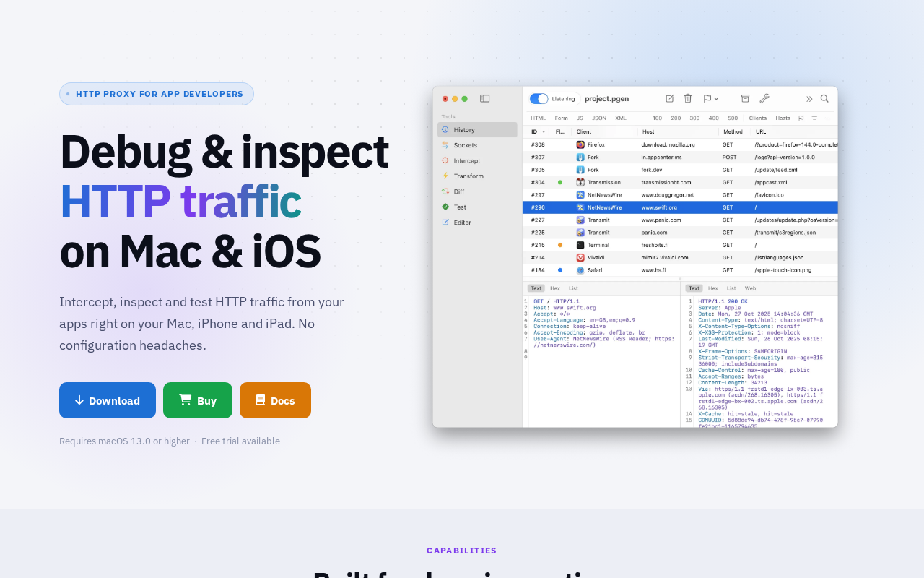Select the request pane List tab

click(573, 288)
